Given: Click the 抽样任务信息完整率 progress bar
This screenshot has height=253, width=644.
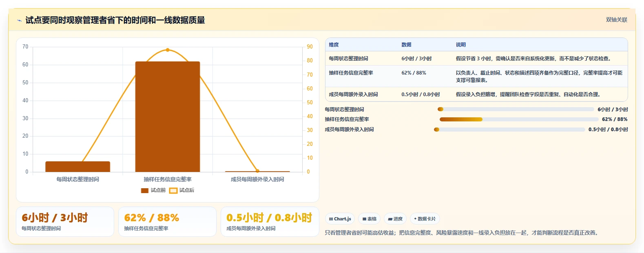Looking at the screenshot, I should click(x=519, y=119).
